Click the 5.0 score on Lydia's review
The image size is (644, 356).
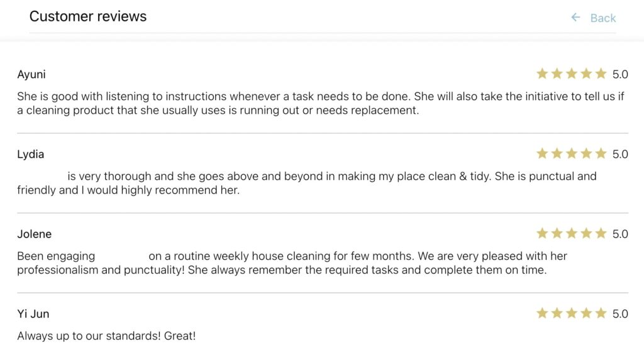point(620,154)
